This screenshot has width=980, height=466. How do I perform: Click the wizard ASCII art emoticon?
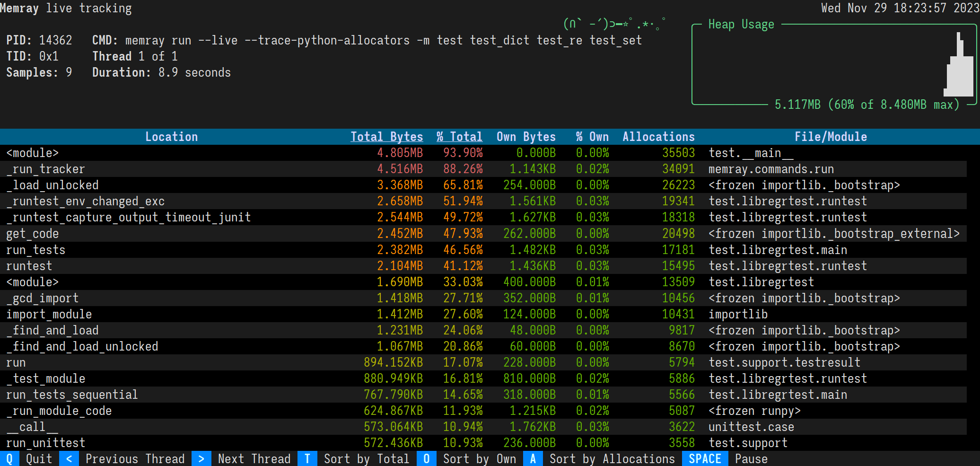click(614, 23)
